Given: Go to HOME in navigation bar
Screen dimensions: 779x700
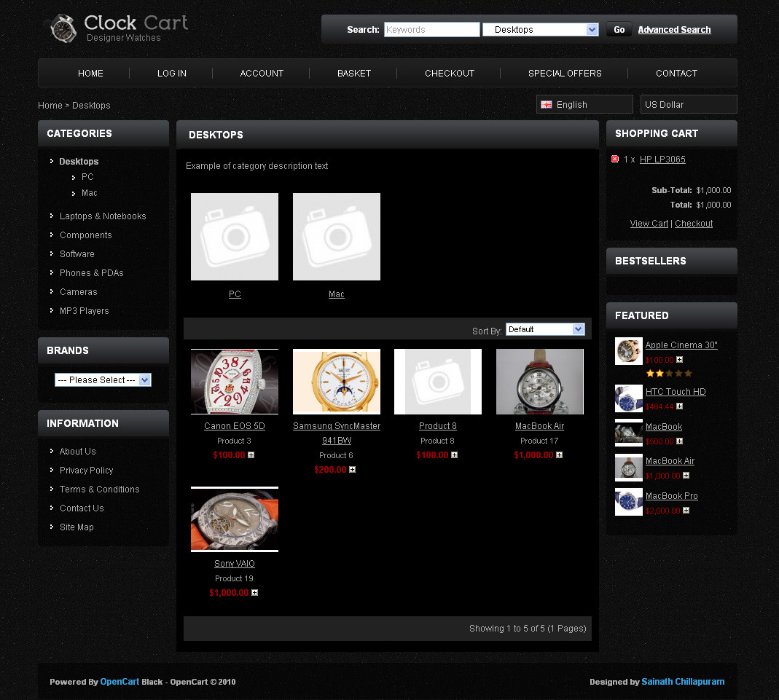Looking at the screenshot, I should [x=90, y=73].
